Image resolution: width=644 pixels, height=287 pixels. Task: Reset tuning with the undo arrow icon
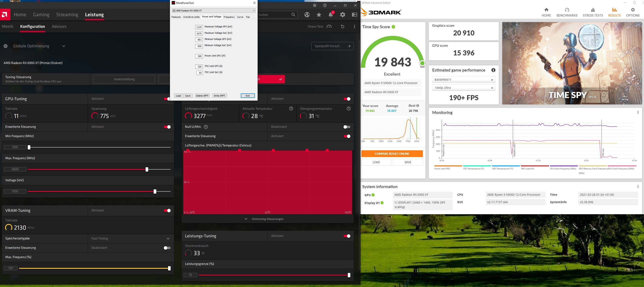click(x=342, y=26)
